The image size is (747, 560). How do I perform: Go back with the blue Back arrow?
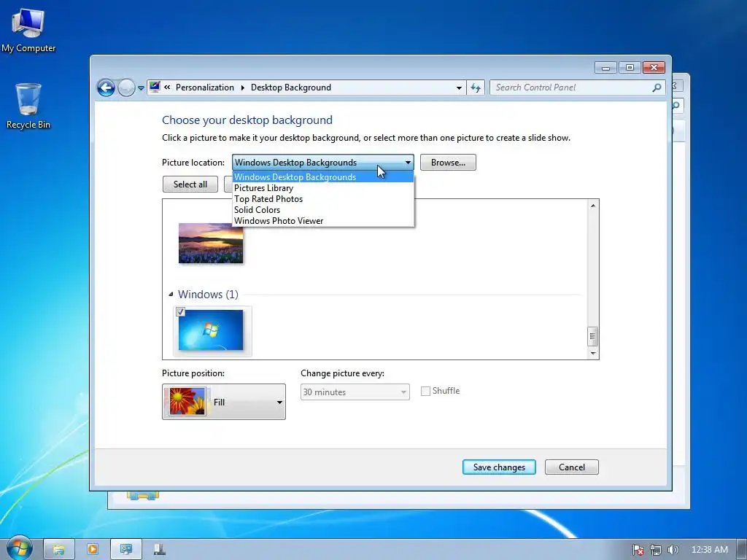tap(106, 87)
